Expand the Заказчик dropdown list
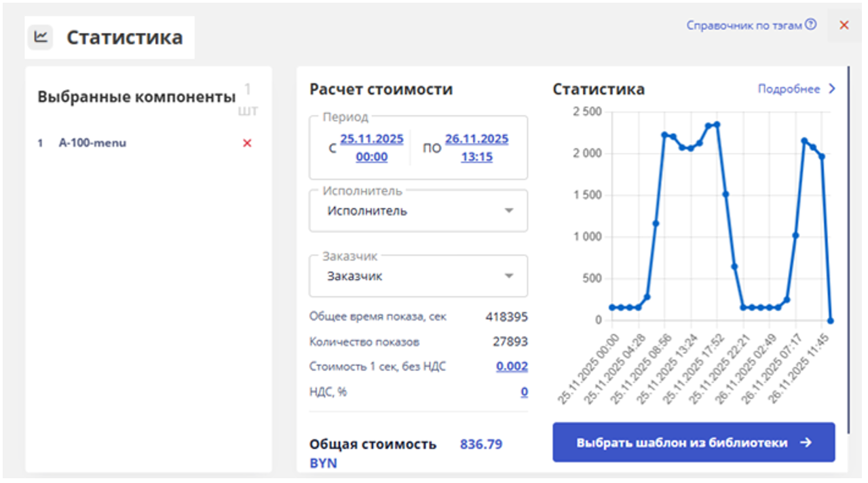This screenshot has width=868, height=483. click(x=509, y=276)
